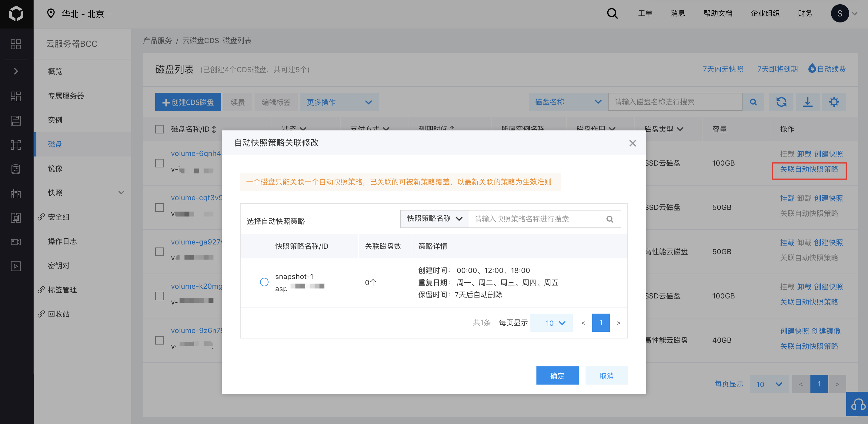Image resolution: width=868 pixels, height=424 pixels.
Task: Open 概览 in sidebar
Action: (55, 71)
